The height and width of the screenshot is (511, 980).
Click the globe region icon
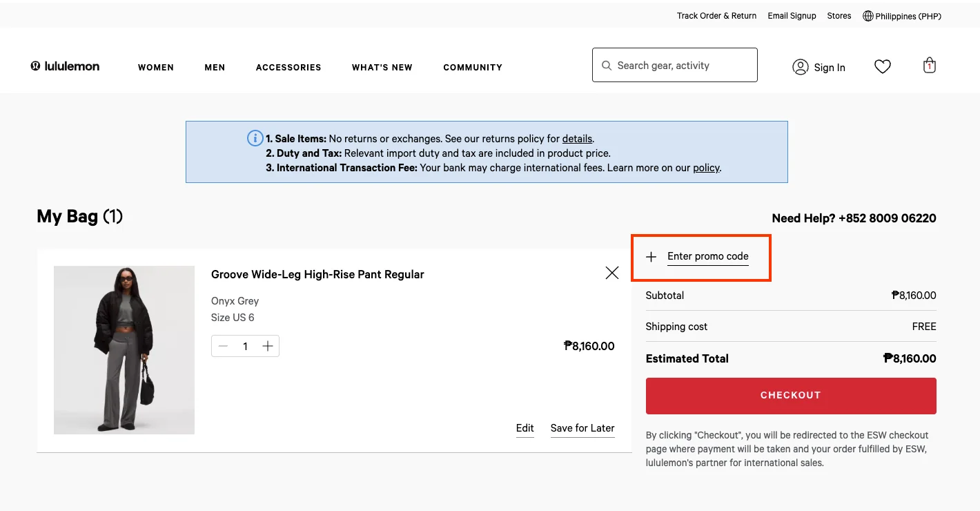click(868, 16)
